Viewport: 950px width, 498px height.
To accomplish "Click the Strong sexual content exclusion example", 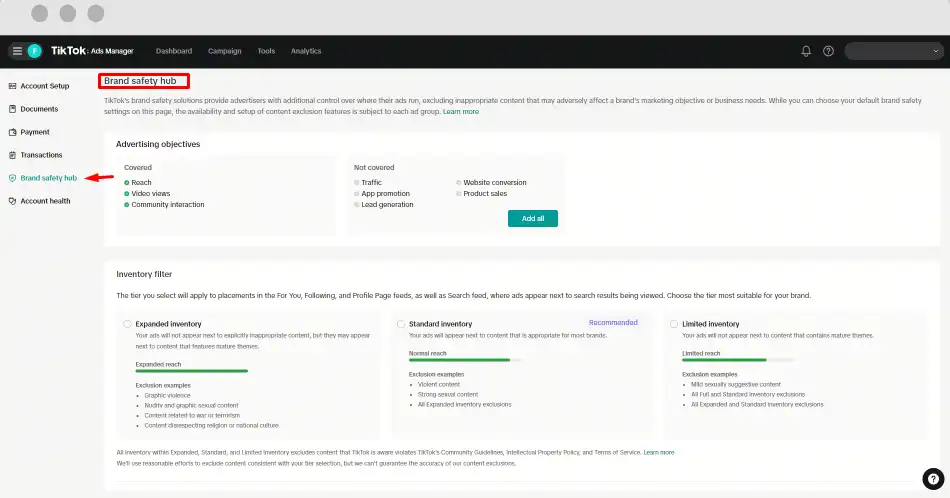I will click(448, 394).
